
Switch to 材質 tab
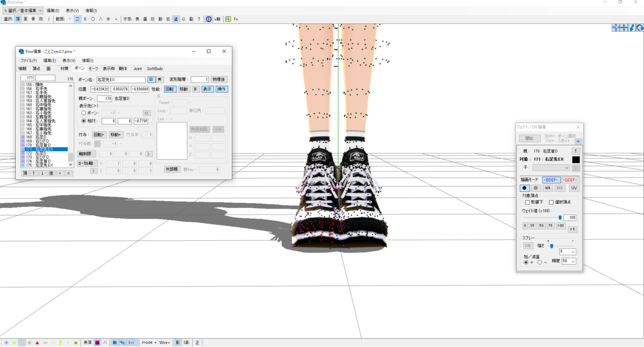(x=64, y=69)
